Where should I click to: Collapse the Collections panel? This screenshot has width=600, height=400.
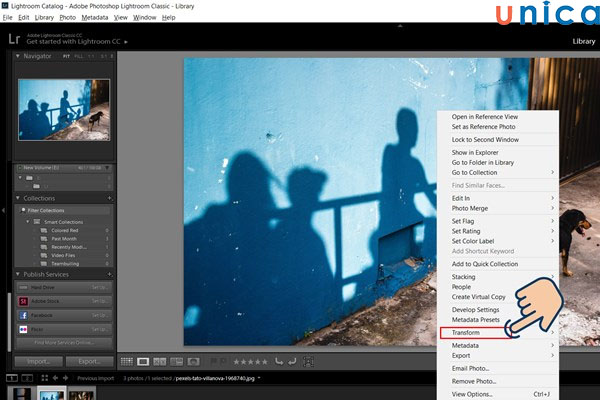[x=20, y=198]
